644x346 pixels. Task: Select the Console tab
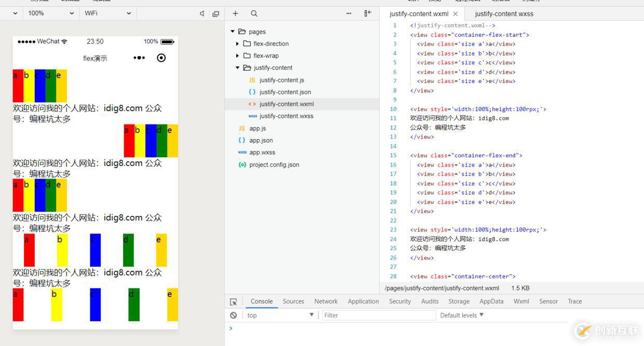coord(262,301)
